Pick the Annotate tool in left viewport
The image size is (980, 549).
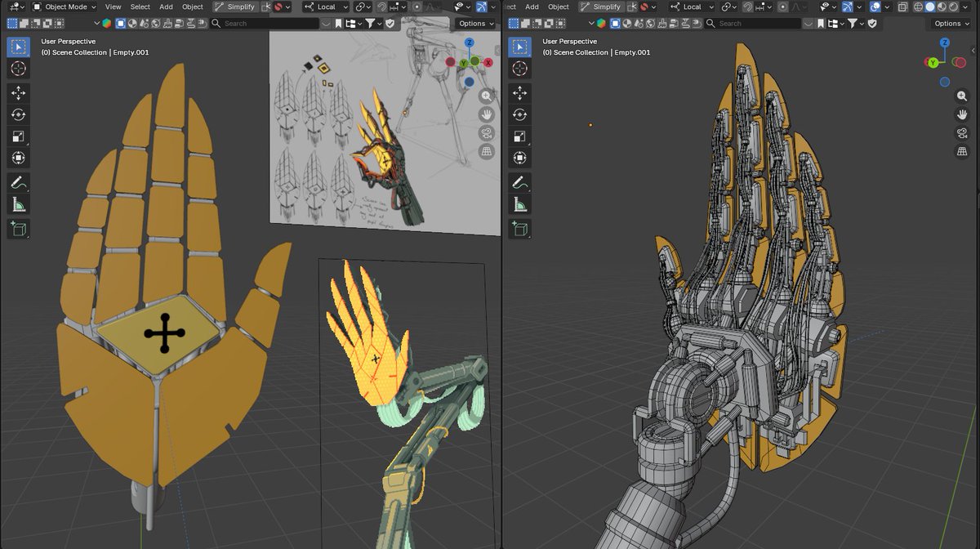tap(18, 182)
